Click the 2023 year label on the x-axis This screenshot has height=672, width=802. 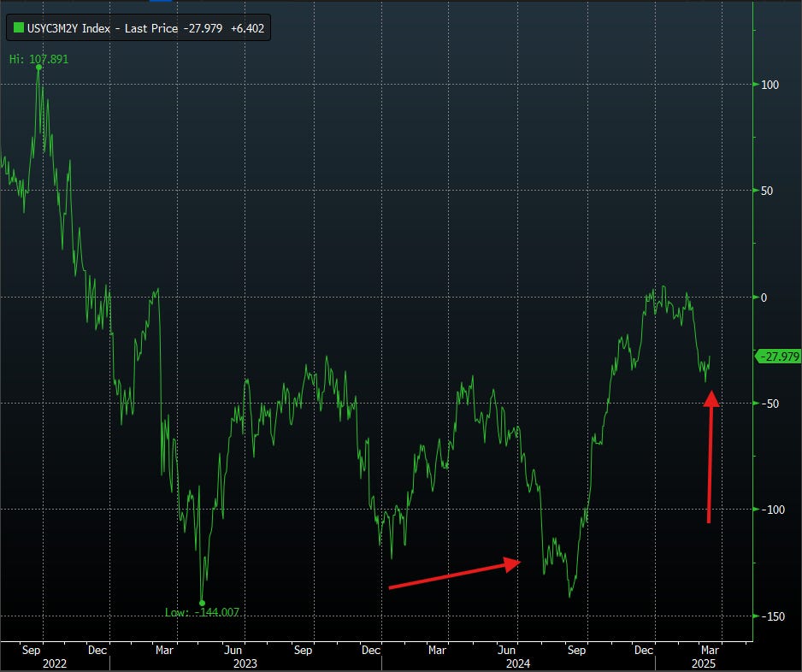(245, 663)
